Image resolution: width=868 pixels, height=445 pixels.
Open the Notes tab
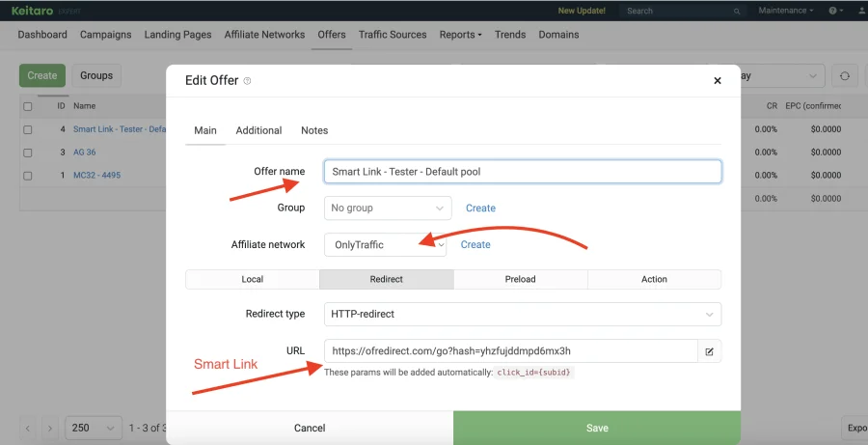pos(314,130)
